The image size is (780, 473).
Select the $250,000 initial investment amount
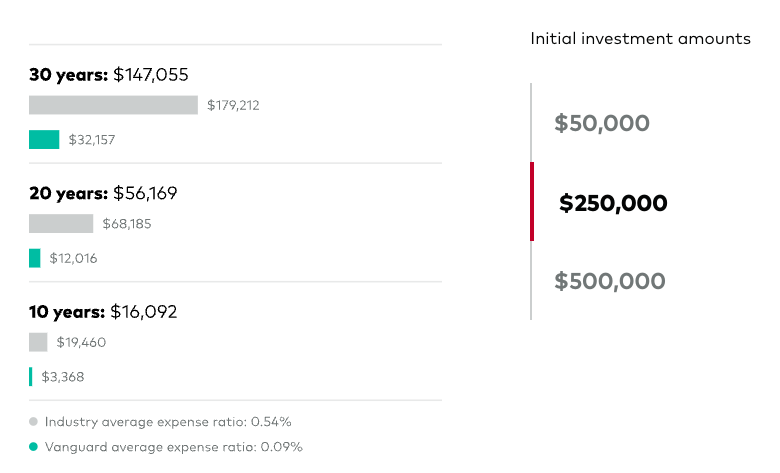click(613, 203)
